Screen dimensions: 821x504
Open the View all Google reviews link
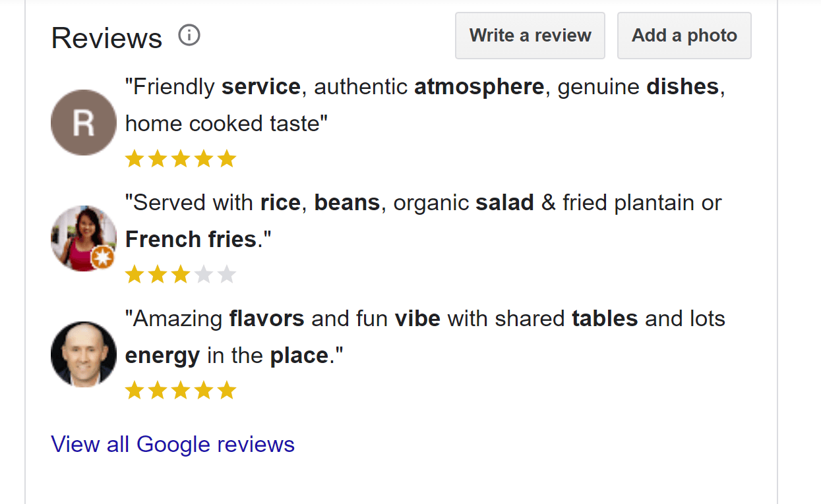click(x=173, y=445)
